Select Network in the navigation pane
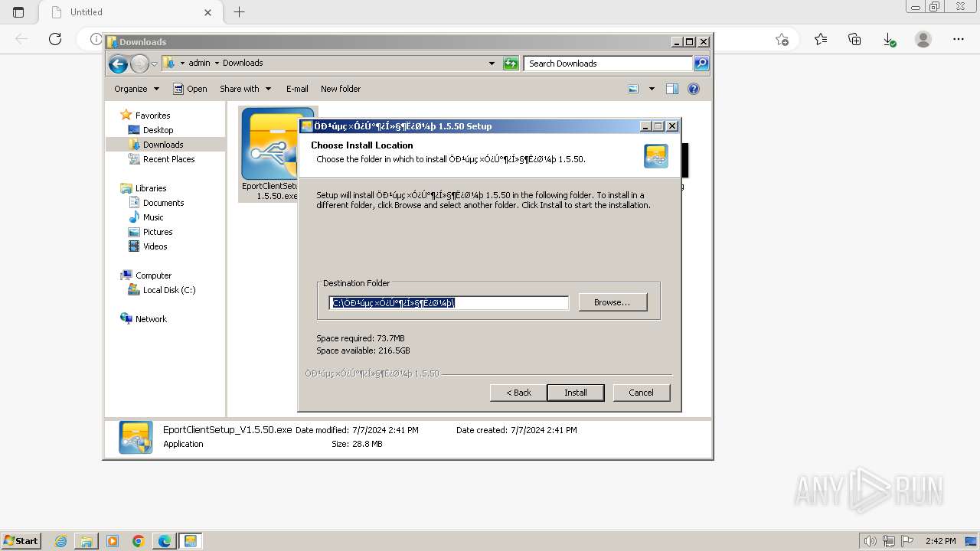Screen dimensions: 980x551 click(x=151, y=319)
